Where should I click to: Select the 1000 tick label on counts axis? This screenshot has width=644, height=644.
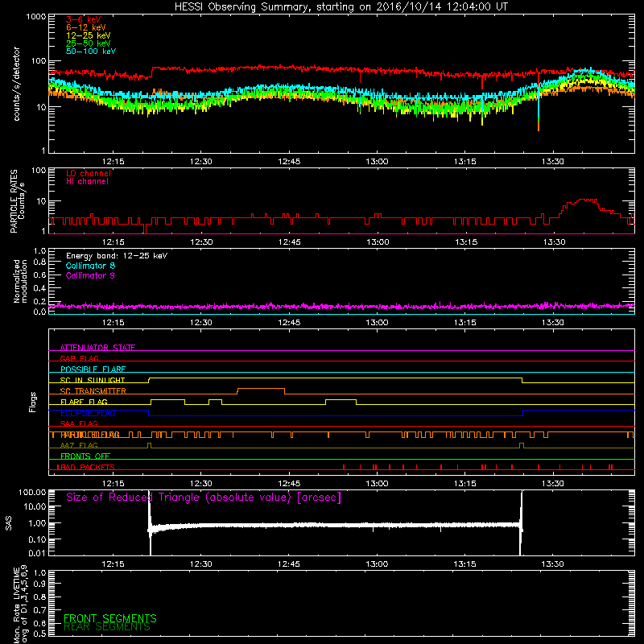(x=35, y=17)
